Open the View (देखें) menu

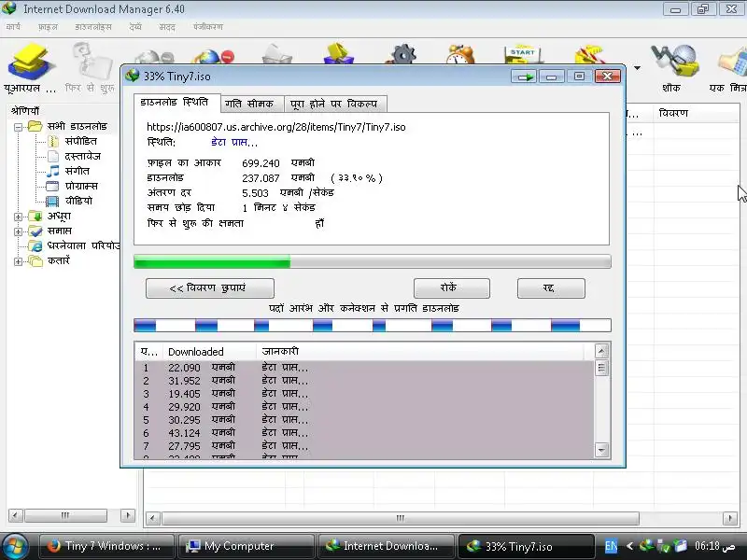pyautogui.click(x=135, y=27)
